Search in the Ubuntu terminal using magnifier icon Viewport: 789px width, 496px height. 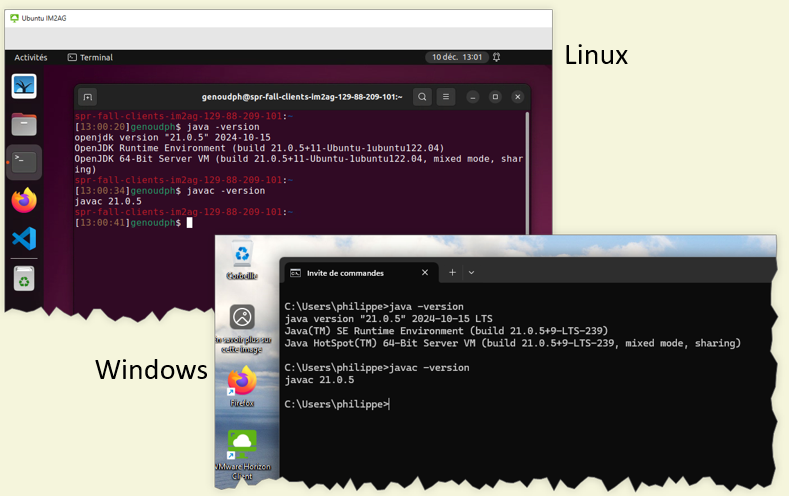click(x=422, y=97)
